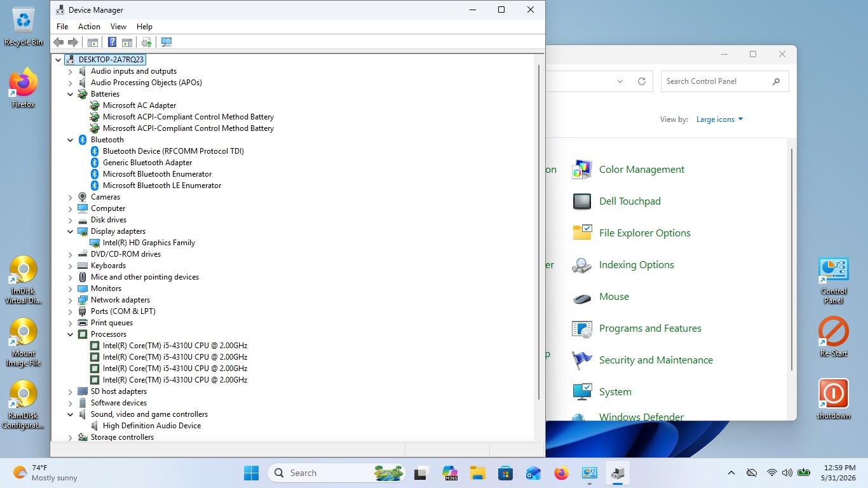
Task: Open File Explorer from the taskbar
Action: 478,473
